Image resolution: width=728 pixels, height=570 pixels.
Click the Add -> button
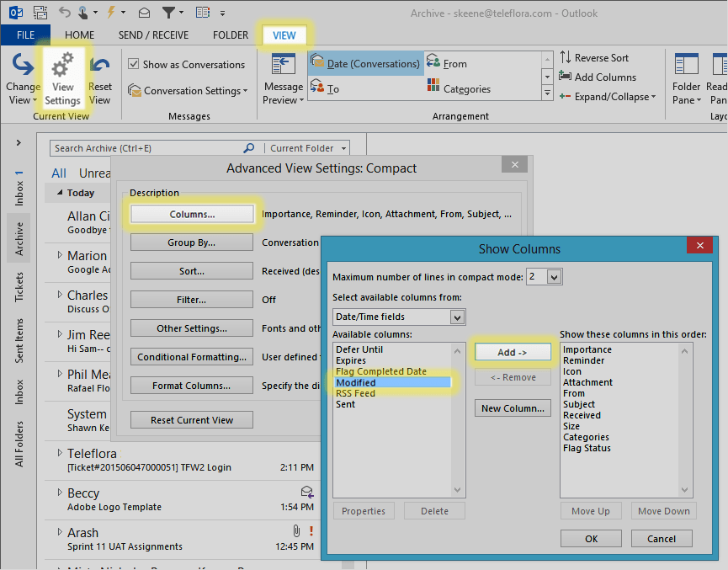[x=513, y=352]
